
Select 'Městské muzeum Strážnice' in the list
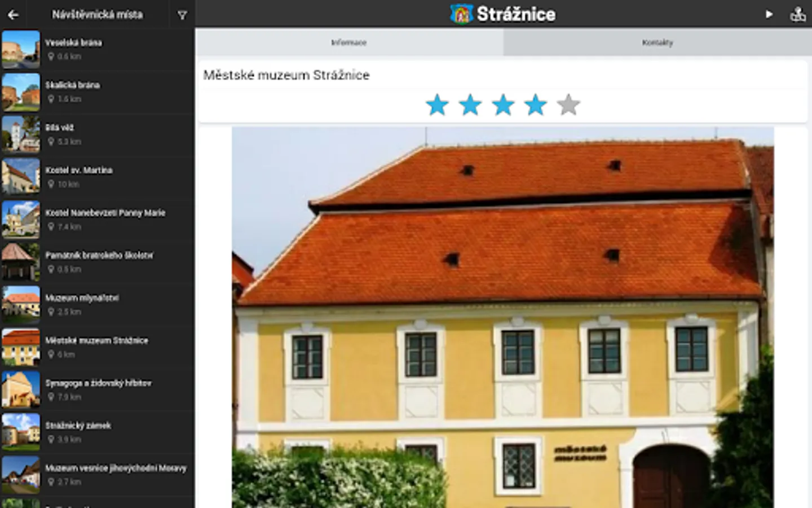tap(97, 340)
